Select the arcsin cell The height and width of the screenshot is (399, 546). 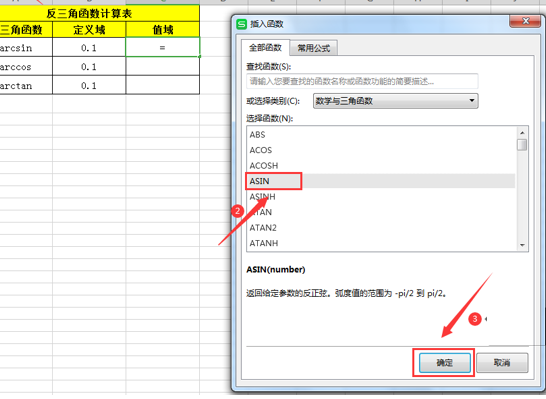[26, 47]
